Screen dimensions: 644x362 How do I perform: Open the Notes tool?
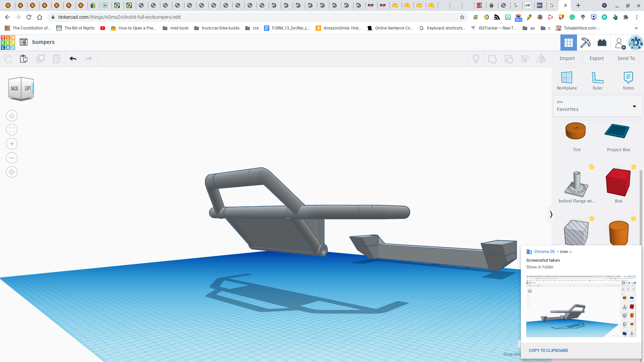pyautogui.click(x=629, y=81)
